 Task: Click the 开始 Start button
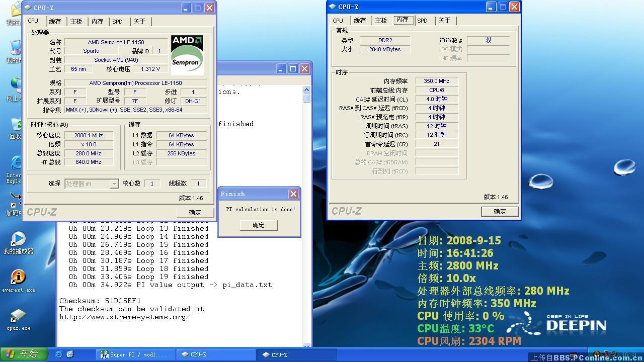click(24, 354)
